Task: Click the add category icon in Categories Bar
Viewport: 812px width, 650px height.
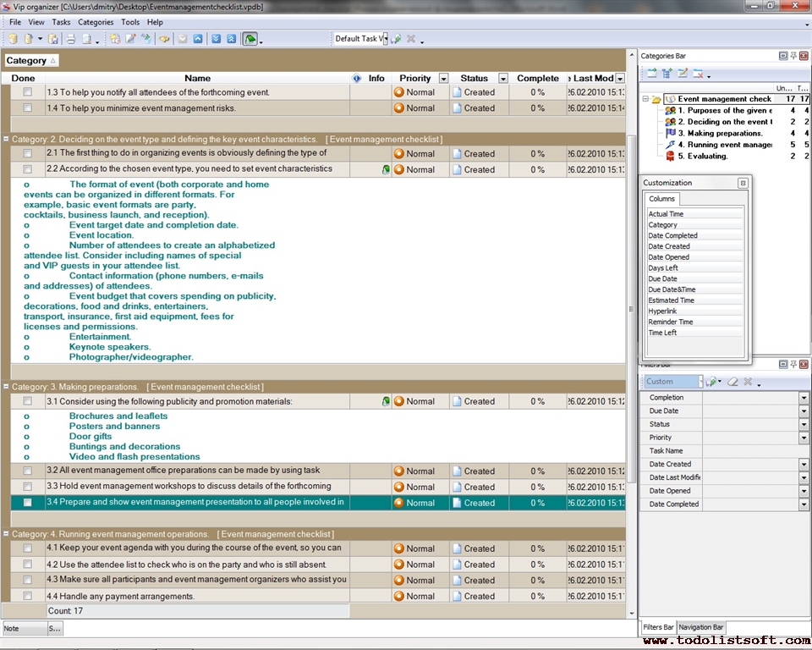Action: tap(652, 74)
